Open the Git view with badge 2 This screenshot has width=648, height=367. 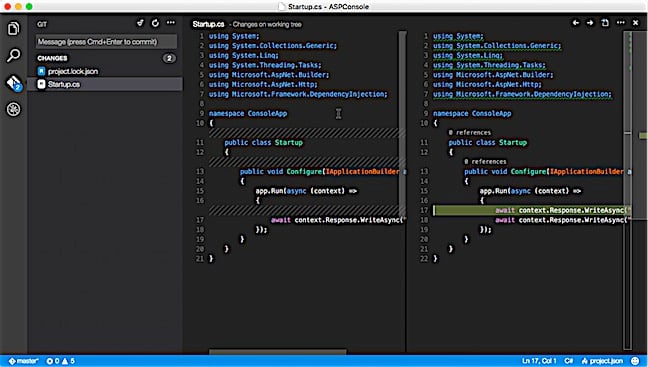(x=14, y=83)
